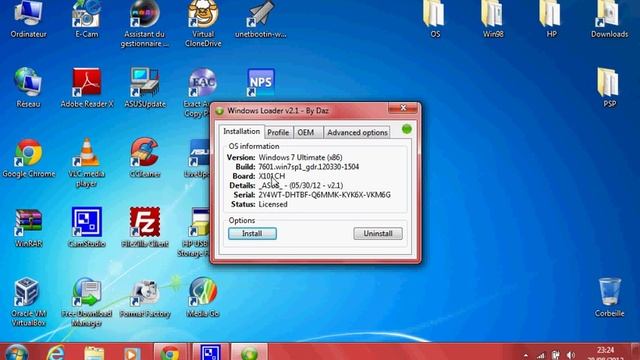Click the Windows 7 Ultimate (x86) version text
The image size is (640, 360).
pyautogui.click(x=300, y=157)
